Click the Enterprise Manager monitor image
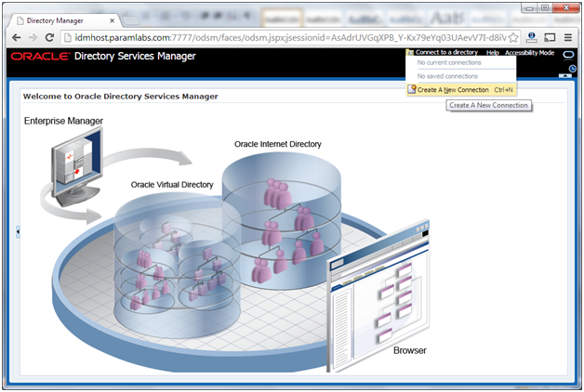Viewport: 584px width, 392px height. (x=77, y=165)
